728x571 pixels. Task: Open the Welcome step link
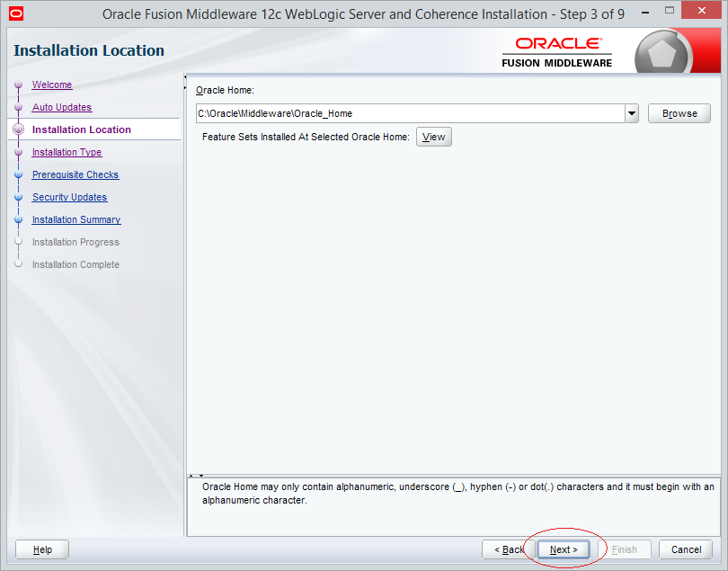tap(52, 85)
